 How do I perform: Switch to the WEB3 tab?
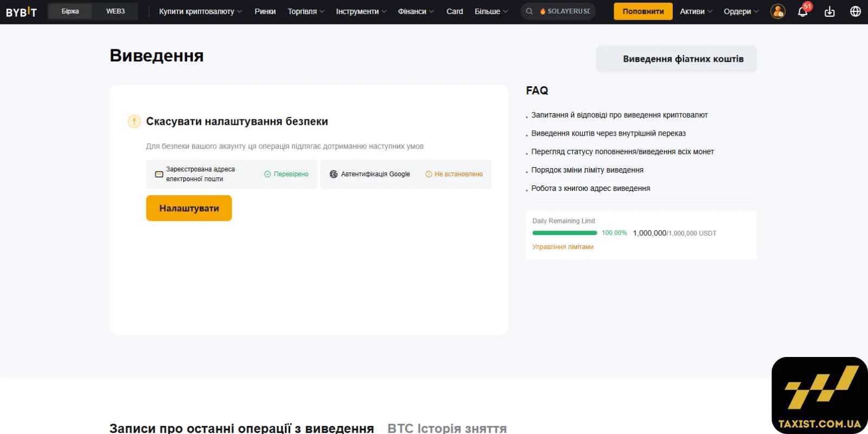tap(116, 11)
